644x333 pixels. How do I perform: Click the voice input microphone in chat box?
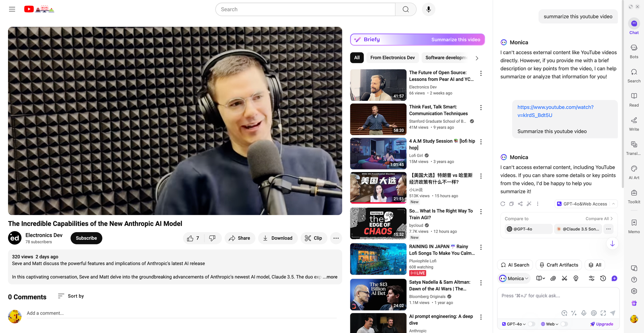[x=584, y=313]
